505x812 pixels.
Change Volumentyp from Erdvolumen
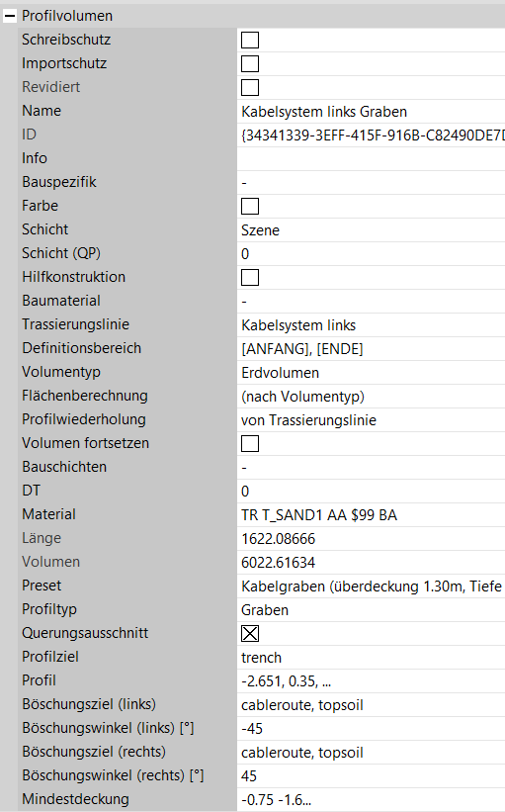[371, 372]
